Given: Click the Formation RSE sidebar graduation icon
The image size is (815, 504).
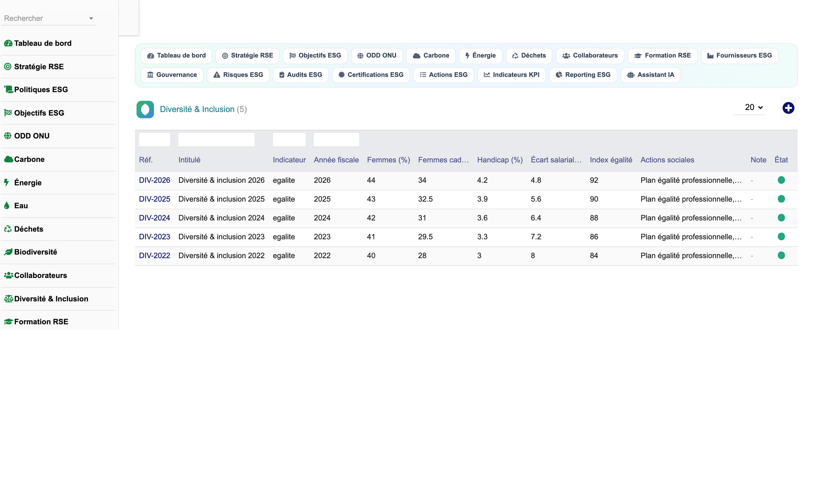Looking at the screenshot, I should [x=8, y=322].
